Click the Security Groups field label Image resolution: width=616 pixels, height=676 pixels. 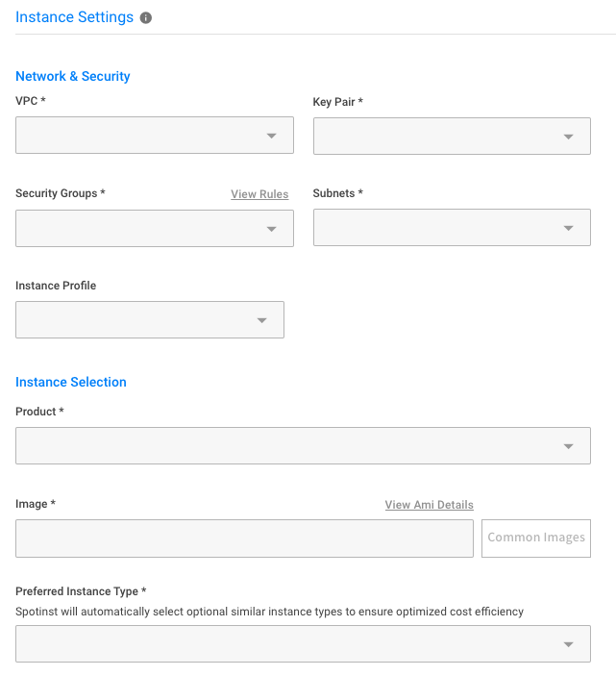point(60,193)
